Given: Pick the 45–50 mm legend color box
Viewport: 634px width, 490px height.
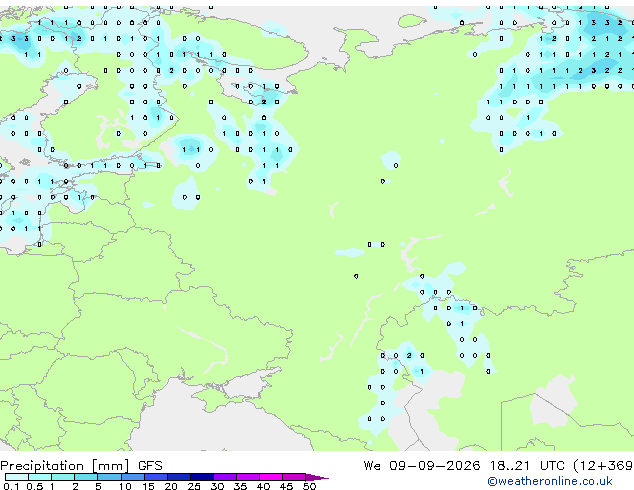Looking at the screenshot, I should point(294,477).
